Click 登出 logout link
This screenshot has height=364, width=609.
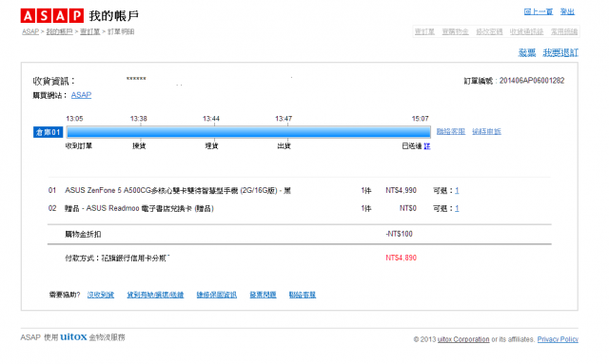click(x=567, y=11)
